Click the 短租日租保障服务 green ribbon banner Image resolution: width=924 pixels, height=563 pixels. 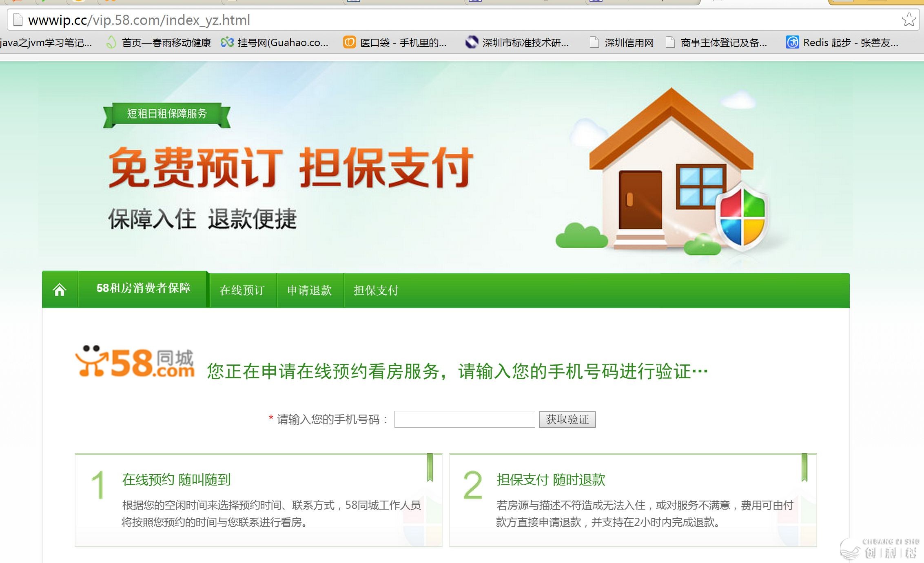(167, 115)
